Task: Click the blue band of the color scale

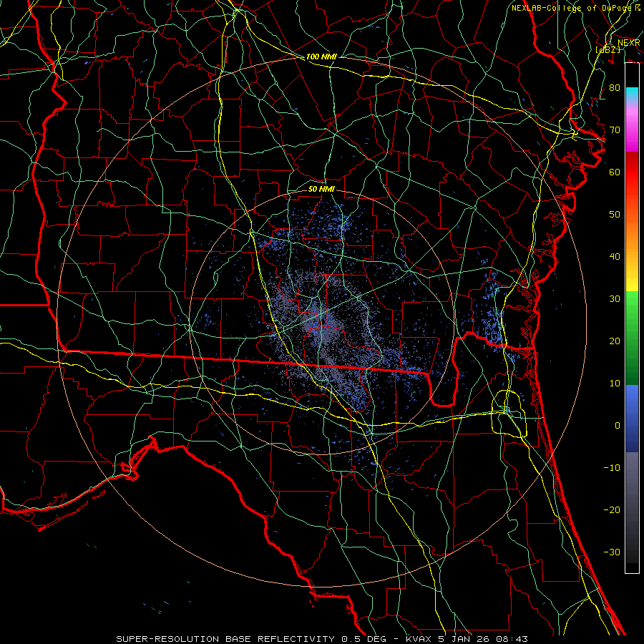Action: (632, 418)
